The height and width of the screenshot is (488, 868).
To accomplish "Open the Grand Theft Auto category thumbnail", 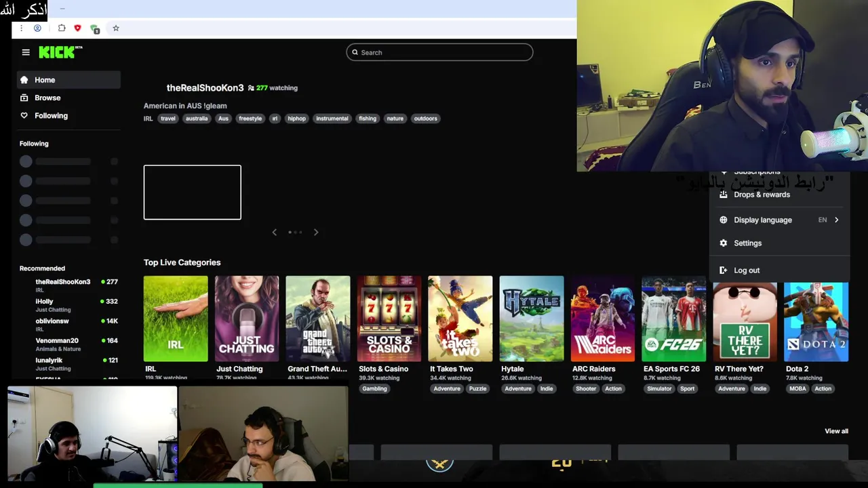I will (318, 319).
